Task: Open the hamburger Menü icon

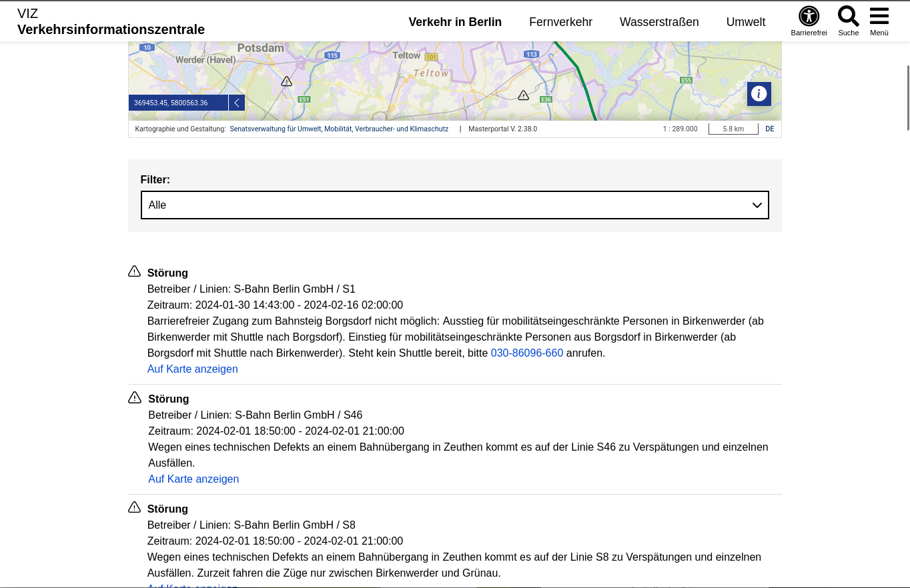Action: [x=879, y=17]
